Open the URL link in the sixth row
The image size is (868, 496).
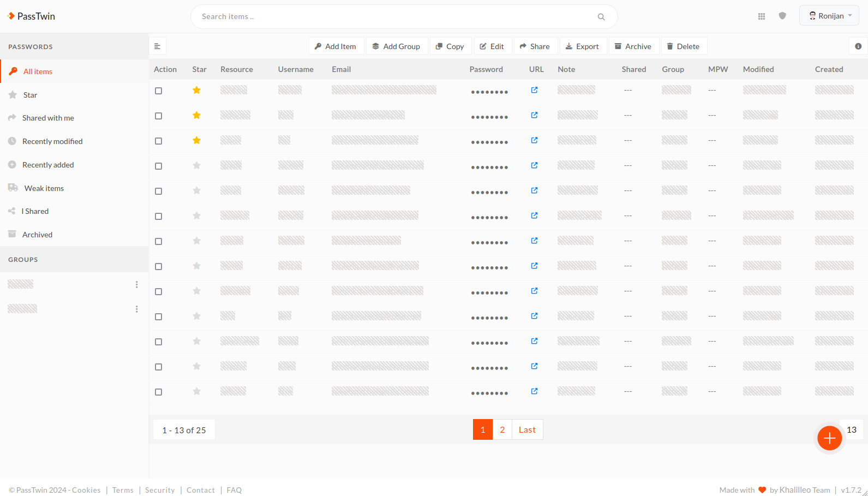(534, 216)
